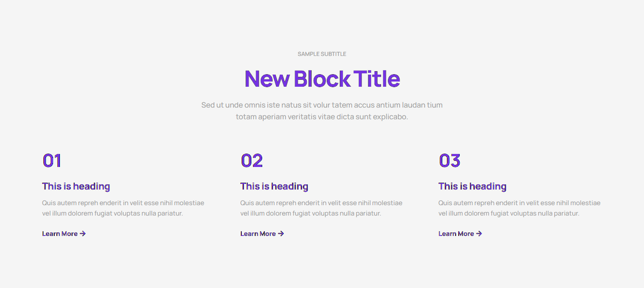Click the 'totam aperiam veritatis' intro line

[322, 117]
